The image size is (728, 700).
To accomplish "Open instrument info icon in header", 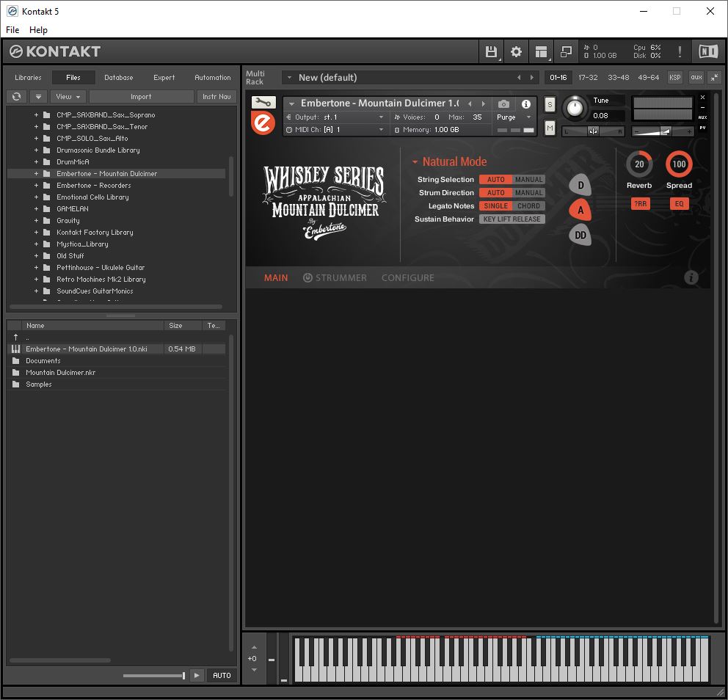I will tap(526, 104).
